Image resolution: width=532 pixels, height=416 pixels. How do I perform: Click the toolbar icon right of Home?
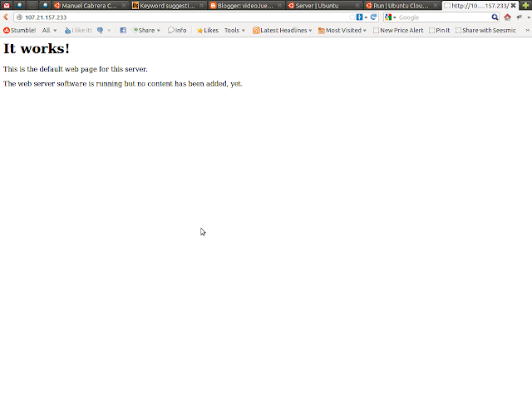pyautogui.click(x=519, y=17)
